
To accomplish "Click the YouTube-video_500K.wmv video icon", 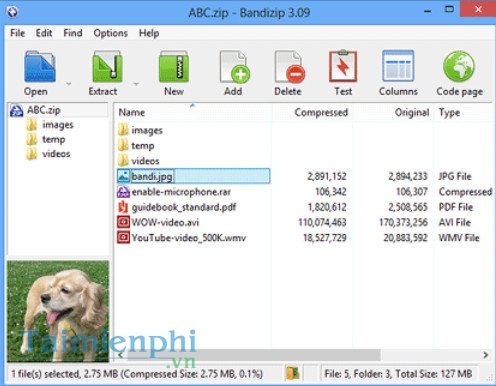I will point(123,238).
